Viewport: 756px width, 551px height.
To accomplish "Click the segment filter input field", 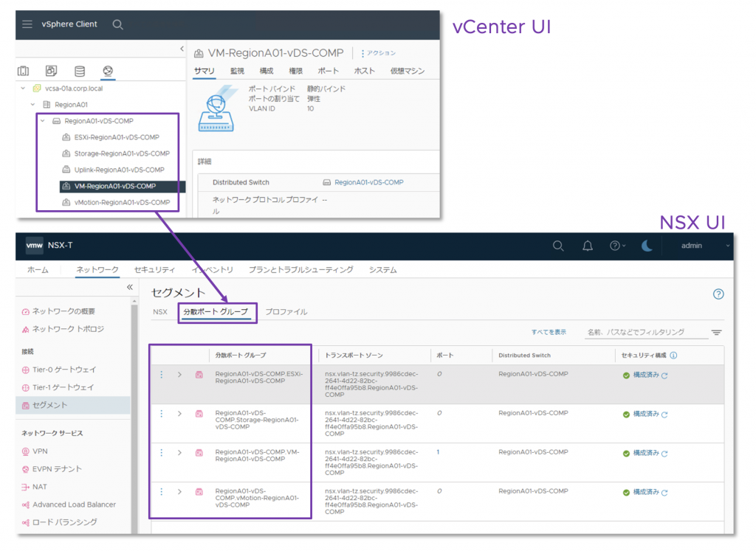I will pos(646,333).
